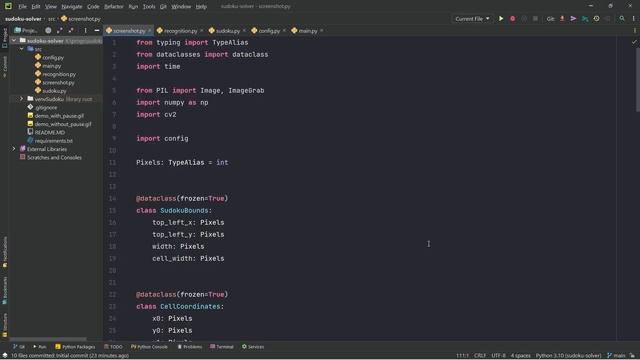Open the Terminal tool window

[222, 347]
